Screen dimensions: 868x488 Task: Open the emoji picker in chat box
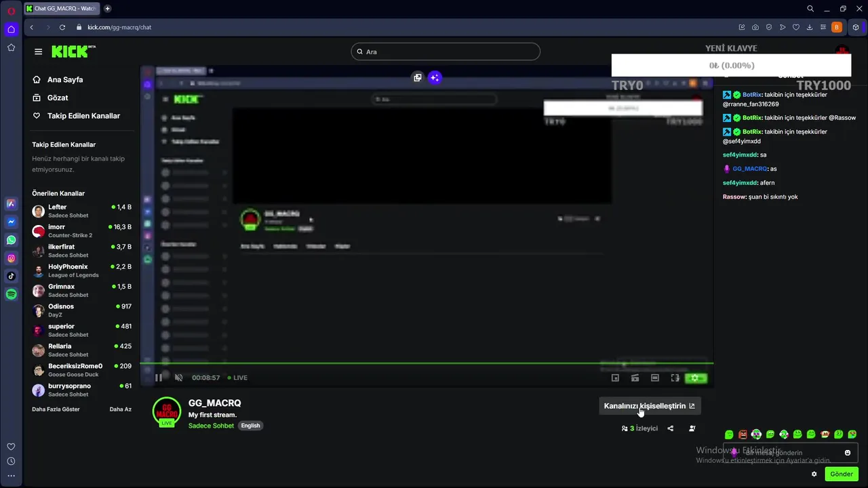point(848,453)
